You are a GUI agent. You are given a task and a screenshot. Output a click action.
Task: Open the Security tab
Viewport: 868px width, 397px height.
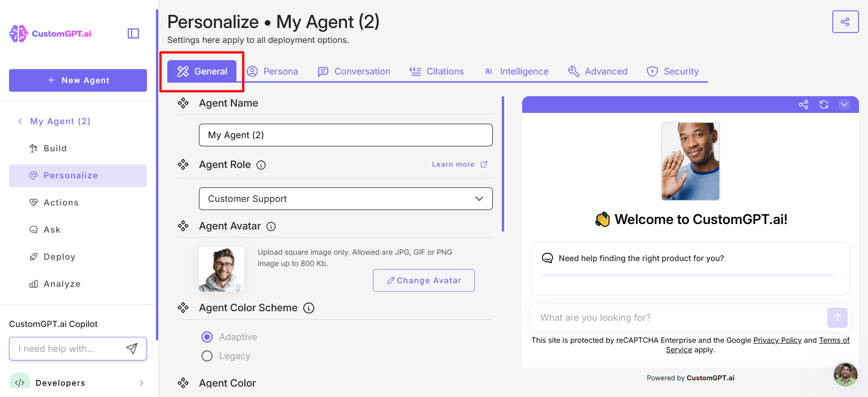(x=673, y=71)
